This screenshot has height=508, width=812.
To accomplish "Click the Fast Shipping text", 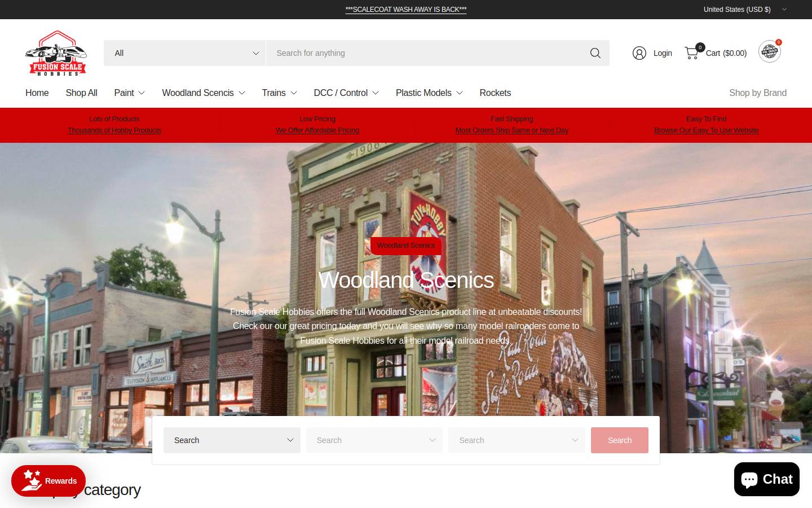I will coord(512,119).
